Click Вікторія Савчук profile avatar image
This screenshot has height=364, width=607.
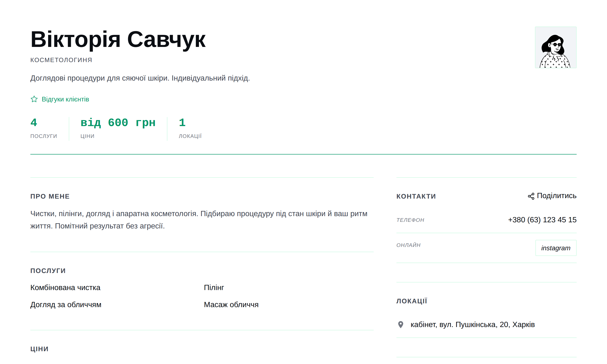[556, 47]
